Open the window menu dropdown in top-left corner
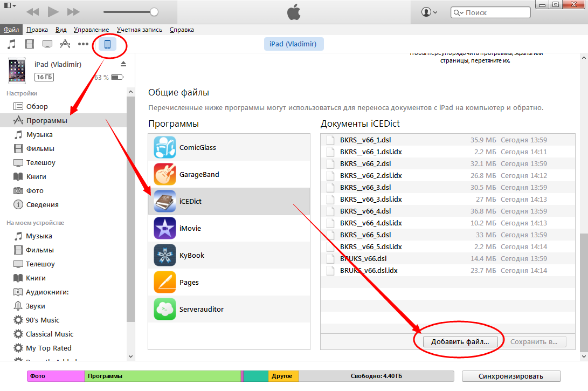Image resolution: width=588 pixels, height=391 pixels. [10, 5]
